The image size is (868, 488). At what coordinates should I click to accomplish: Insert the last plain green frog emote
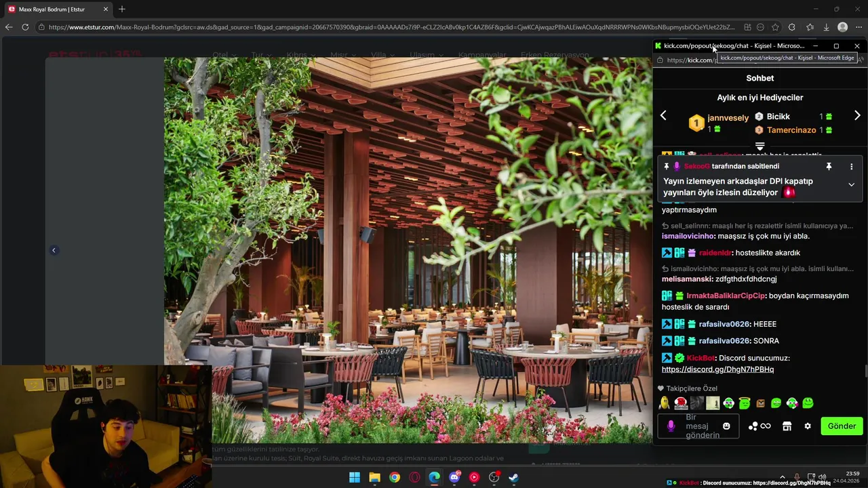tap(808, 403)
